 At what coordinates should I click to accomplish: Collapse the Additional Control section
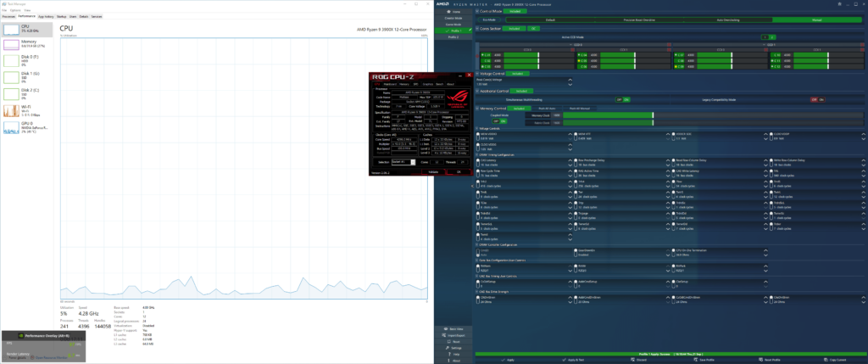click(477, 90)
